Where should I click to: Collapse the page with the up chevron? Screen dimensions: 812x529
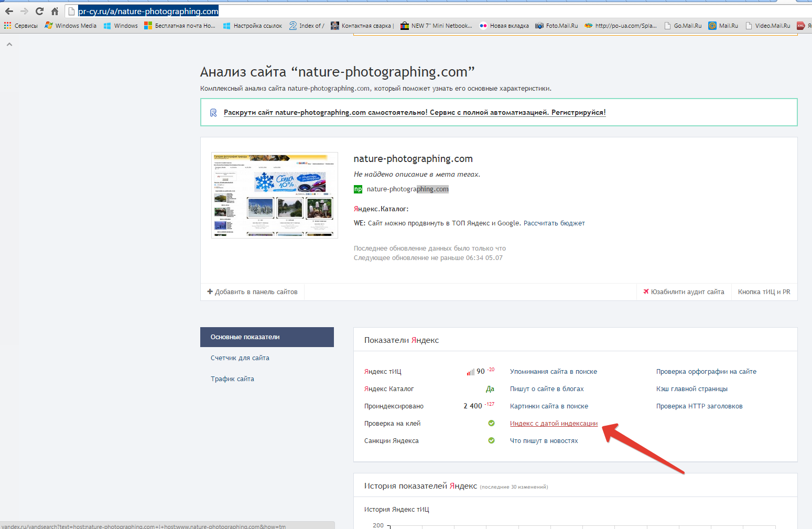(9, 45)
